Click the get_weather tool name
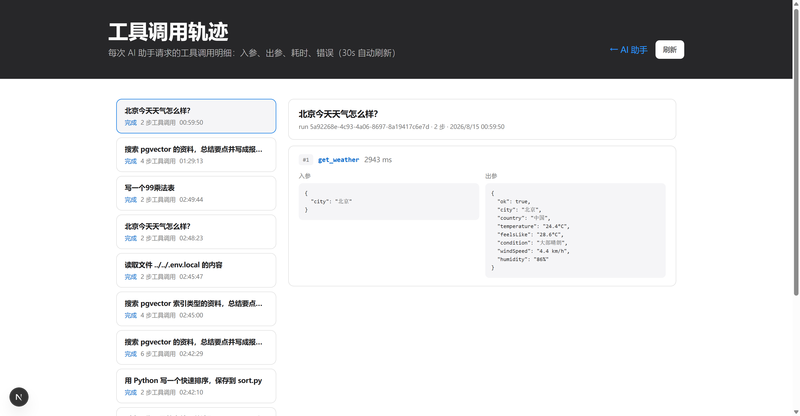Viewport: 800px width, 416px height. pyautogui.click(x=338, y=160)
